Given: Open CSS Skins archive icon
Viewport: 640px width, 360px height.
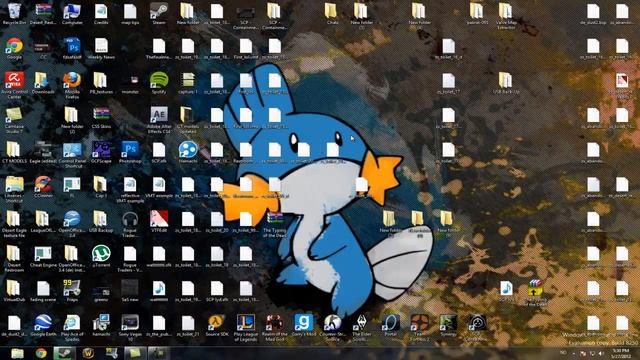Looking at the screenshot, I should click(x=101, y=118).
